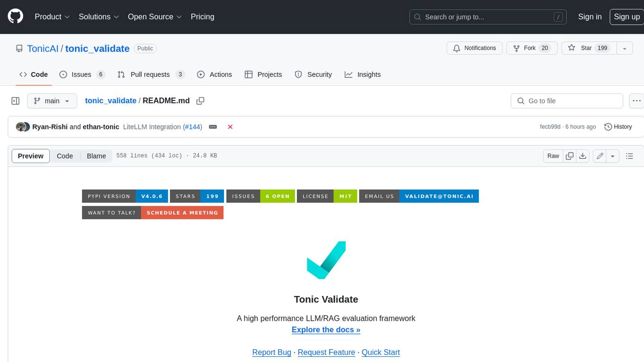
Task: Copy the README.md file path
Action: pos(200,101)
